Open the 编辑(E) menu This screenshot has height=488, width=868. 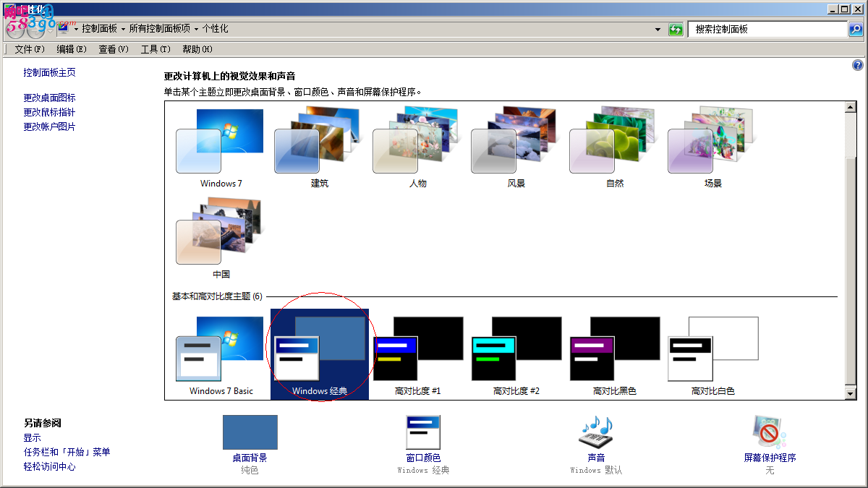click(x=72, y=49)
